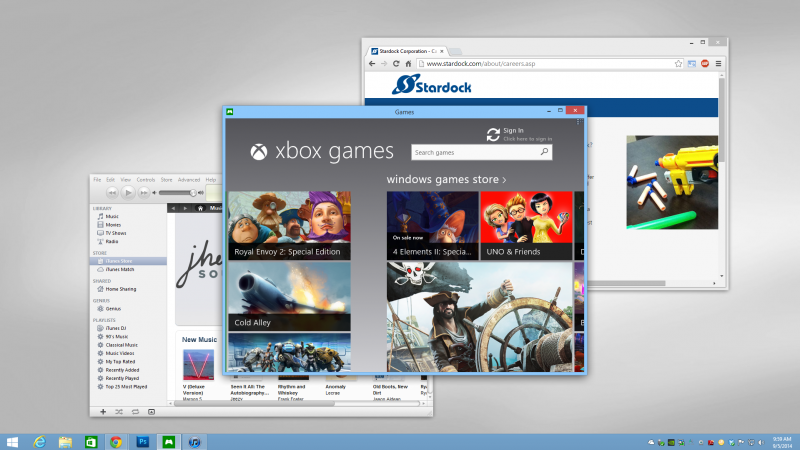This screenshot has width=800, height=450.
Task: Select the Stardock Corporation tab in Chrome
Action: click(406, 51)
